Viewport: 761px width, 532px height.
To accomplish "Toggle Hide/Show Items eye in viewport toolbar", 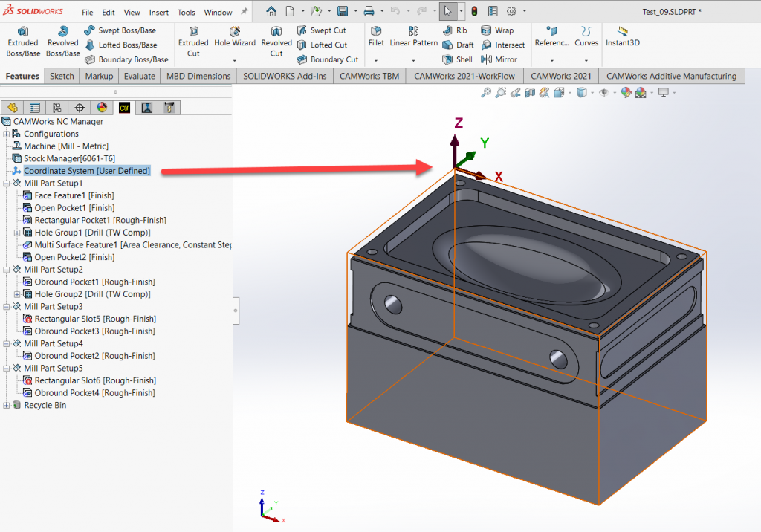I will tap(604, 92).
